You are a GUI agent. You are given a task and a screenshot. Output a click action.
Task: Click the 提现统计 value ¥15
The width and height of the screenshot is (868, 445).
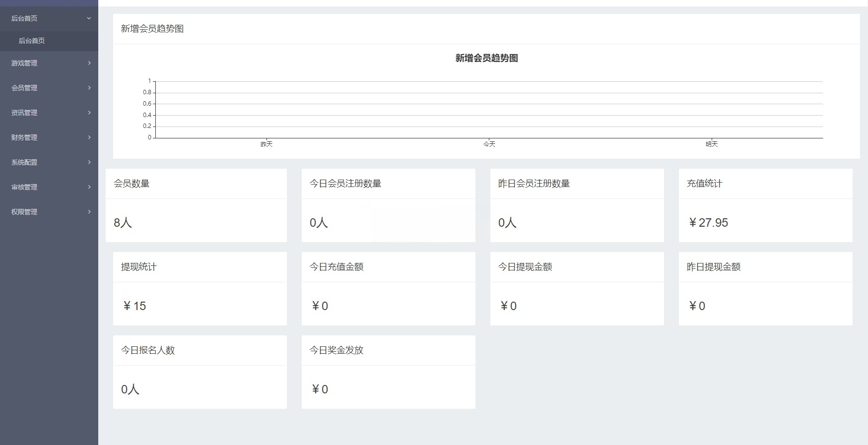(x=134, y=306)
